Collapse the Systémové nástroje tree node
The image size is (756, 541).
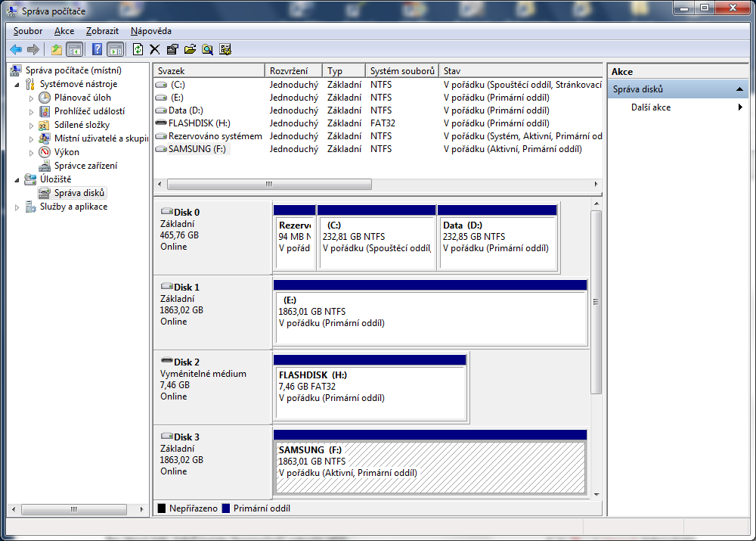coord(18,84)
